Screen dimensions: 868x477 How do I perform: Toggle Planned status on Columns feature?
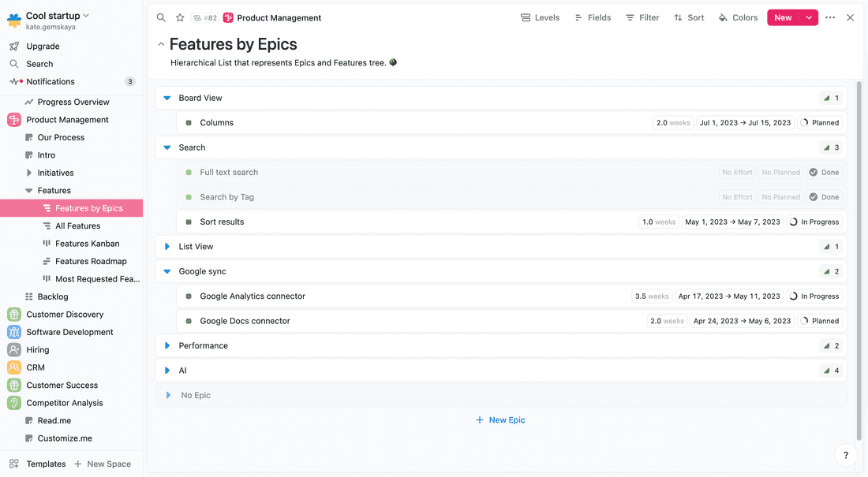(819, 122)
